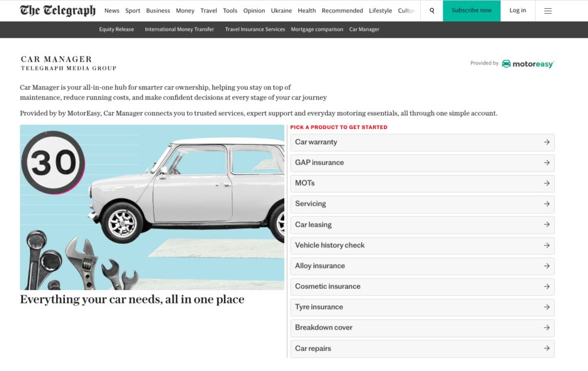Click 'PICK A PRODUCT TO GET STARTED' text
The width and height of the screenshot is (588, 371).
click(339, 127)
